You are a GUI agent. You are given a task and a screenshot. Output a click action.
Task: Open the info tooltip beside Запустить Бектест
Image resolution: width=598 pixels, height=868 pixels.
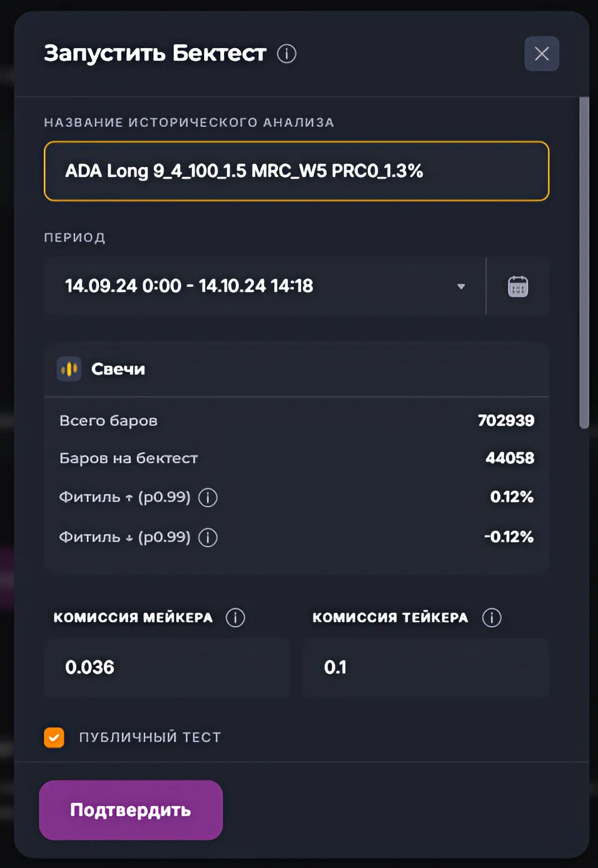tap(286, 55)
